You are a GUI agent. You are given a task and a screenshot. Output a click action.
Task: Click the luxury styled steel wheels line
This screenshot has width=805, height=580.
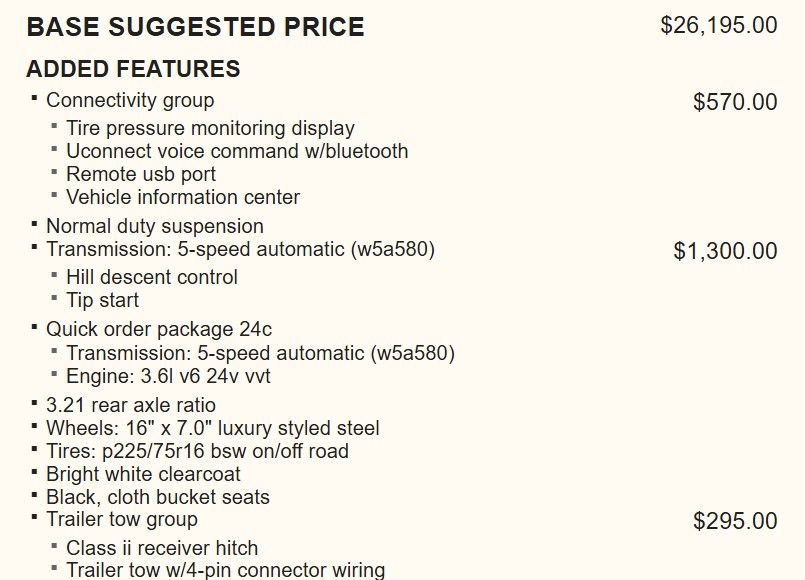click(213, 428)
